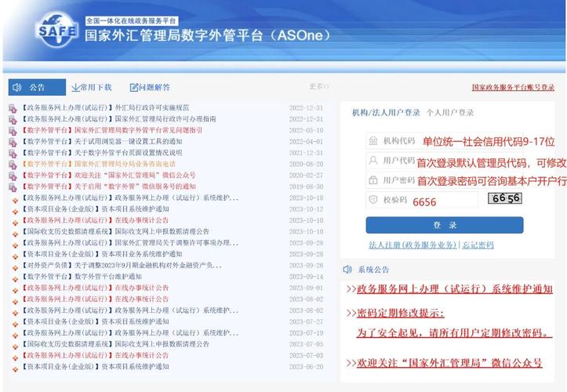Click the edit icon beside 问题解答
The height and width of the screenshot is (392, 567).
(x=134, y=87)
